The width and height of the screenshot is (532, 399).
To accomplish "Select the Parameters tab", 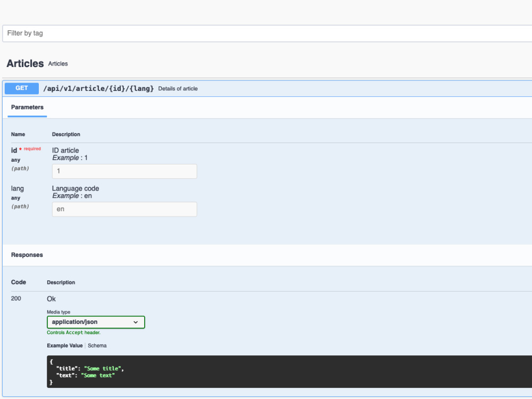I will (27, 107).
